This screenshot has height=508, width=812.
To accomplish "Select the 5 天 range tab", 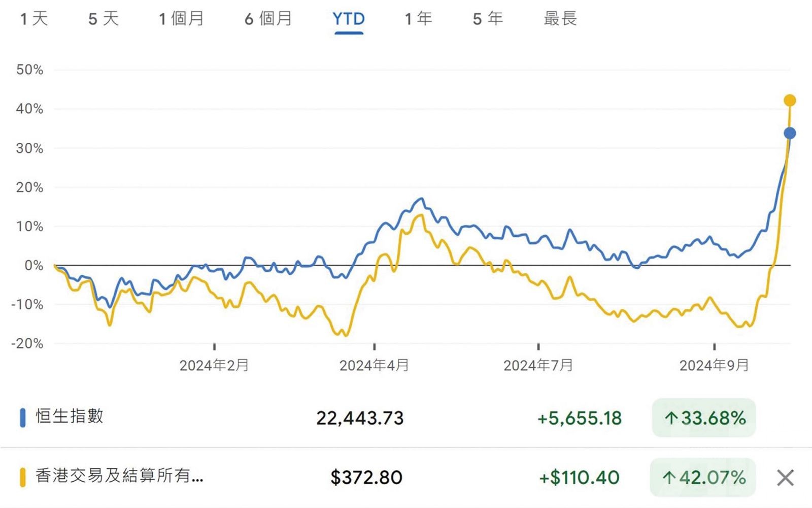I will pos(103,19).
